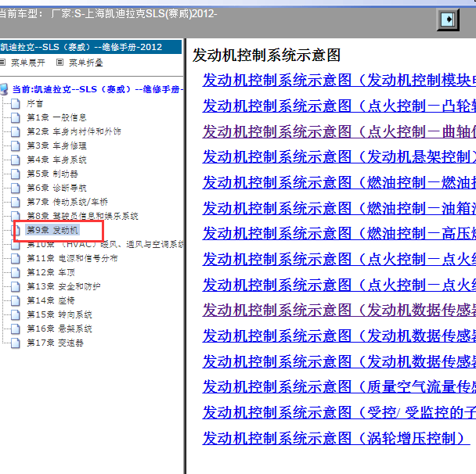
Task: Click the 当前车型 vehicle model header text
Action: (x=108, y=13)
